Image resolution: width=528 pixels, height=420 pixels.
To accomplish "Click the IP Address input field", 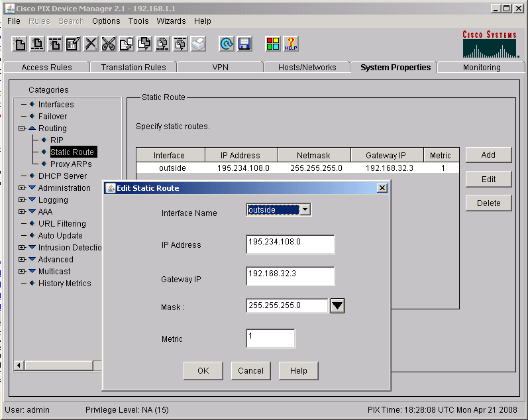I will 290,244.
